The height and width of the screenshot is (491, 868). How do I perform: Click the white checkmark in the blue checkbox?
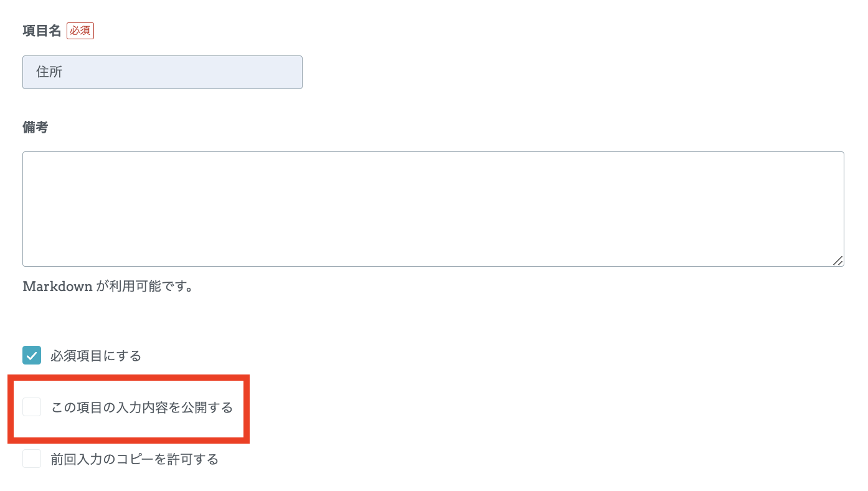click(32, 356)
